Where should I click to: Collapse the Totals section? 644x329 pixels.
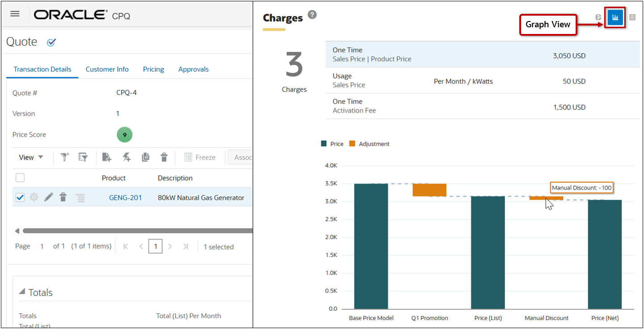click(x=22, y=292)
